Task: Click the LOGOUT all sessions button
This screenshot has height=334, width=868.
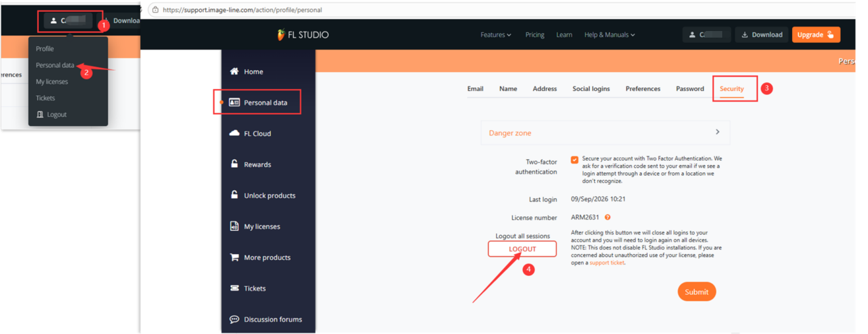Action: pos(522,249)
